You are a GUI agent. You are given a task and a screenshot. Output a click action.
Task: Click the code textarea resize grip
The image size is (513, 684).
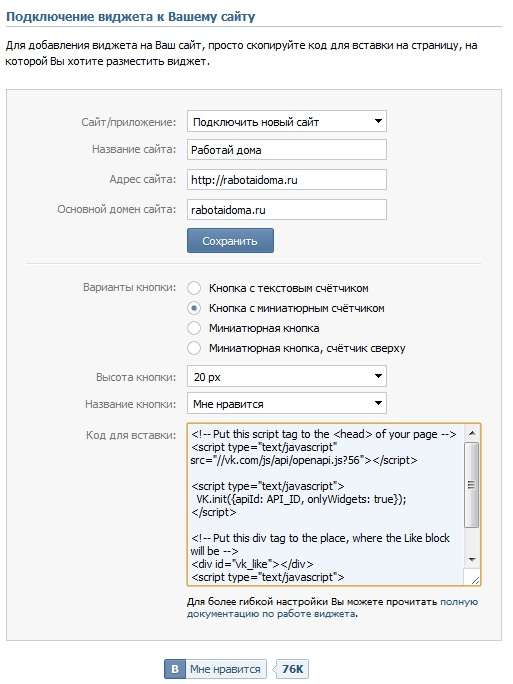pyautogui.click(x=475, y=580)
